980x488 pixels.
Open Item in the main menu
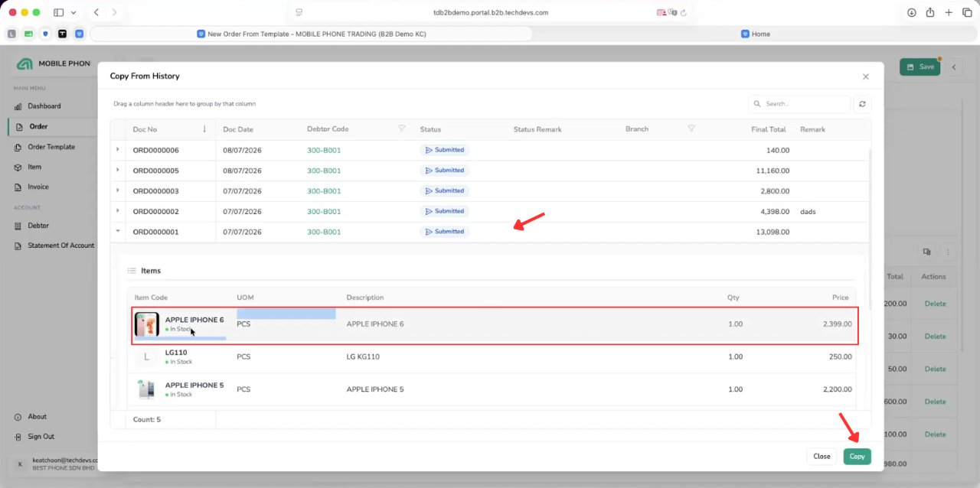34,167
